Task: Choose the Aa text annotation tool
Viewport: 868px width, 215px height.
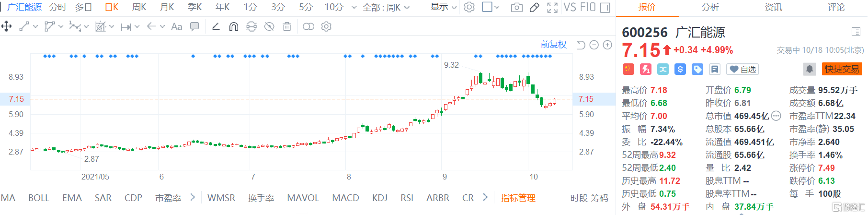Action: [176, 26]
